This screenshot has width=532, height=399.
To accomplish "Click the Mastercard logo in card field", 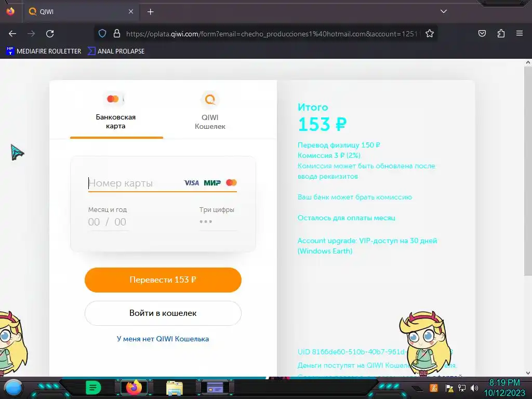I will tap(231, 182).
